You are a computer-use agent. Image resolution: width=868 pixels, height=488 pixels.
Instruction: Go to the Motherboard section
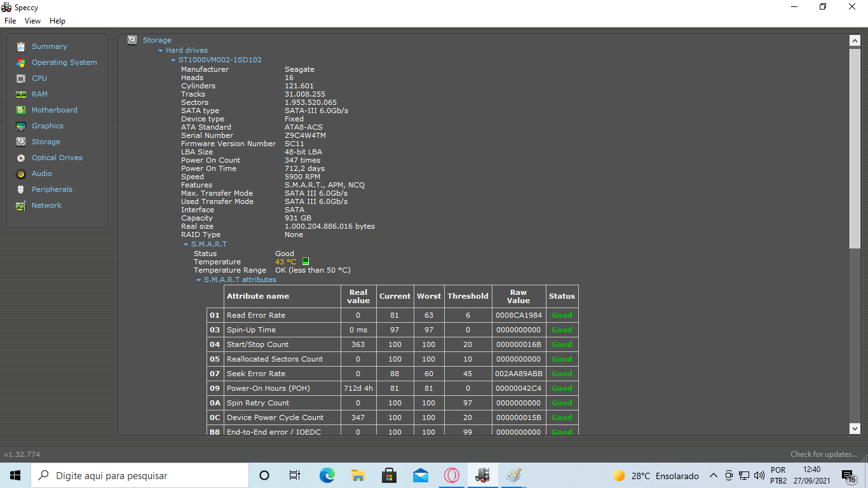55,110
